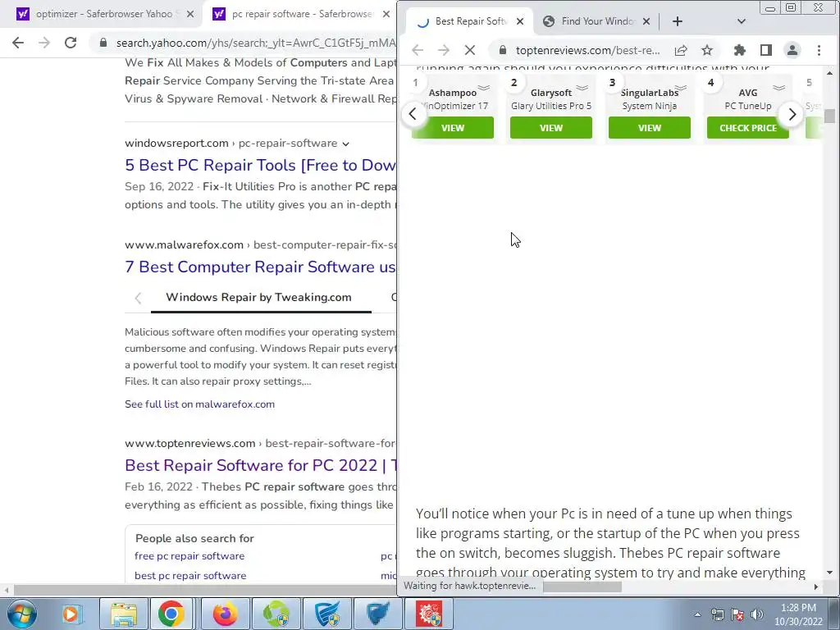The height and width of the screenshot is (630, 840).
Task: Click the toptenreviews page vertical scrollbar thumb
Action: coord(829,116)
